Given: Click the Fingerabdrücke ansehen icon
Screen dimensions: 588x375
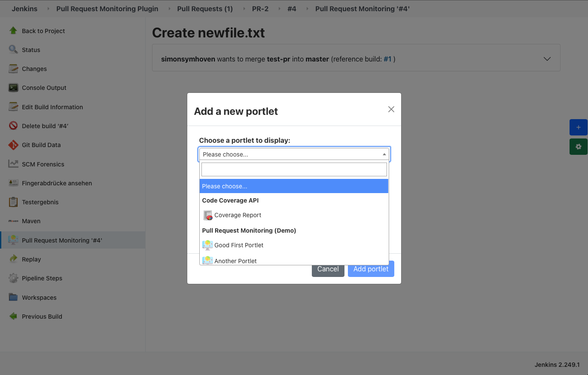Looking at the screenshot, I should pos(13,183).
